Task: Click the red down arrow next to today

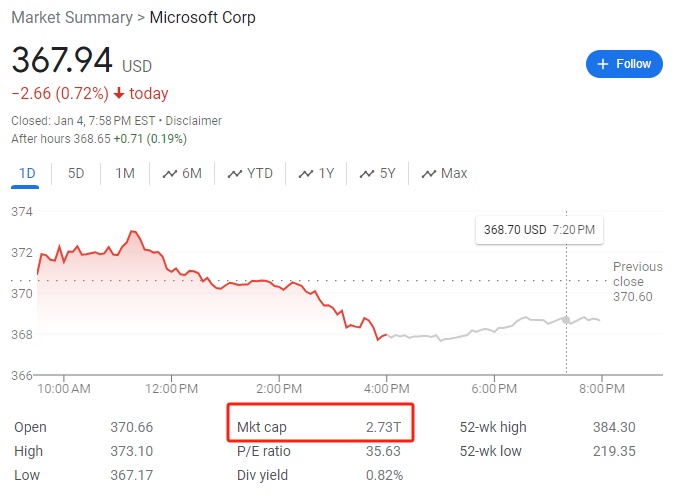Action: pyautogui.click(x=119, y=94)
